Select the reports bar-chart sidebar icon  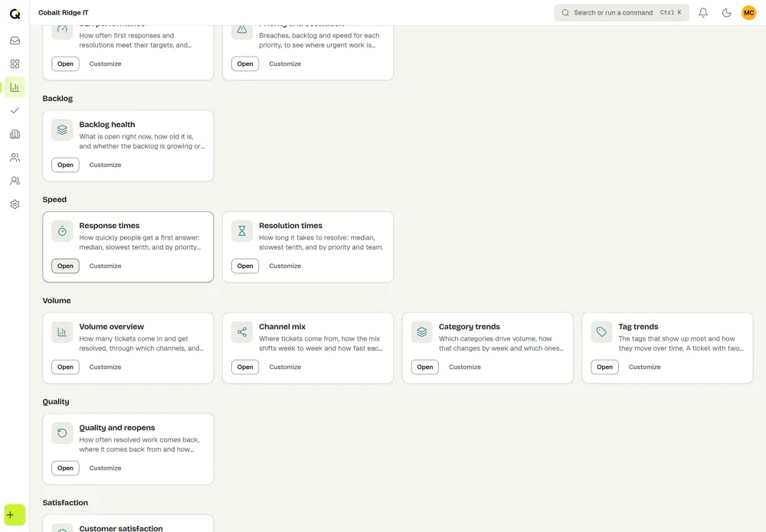[x=15, y=87]
